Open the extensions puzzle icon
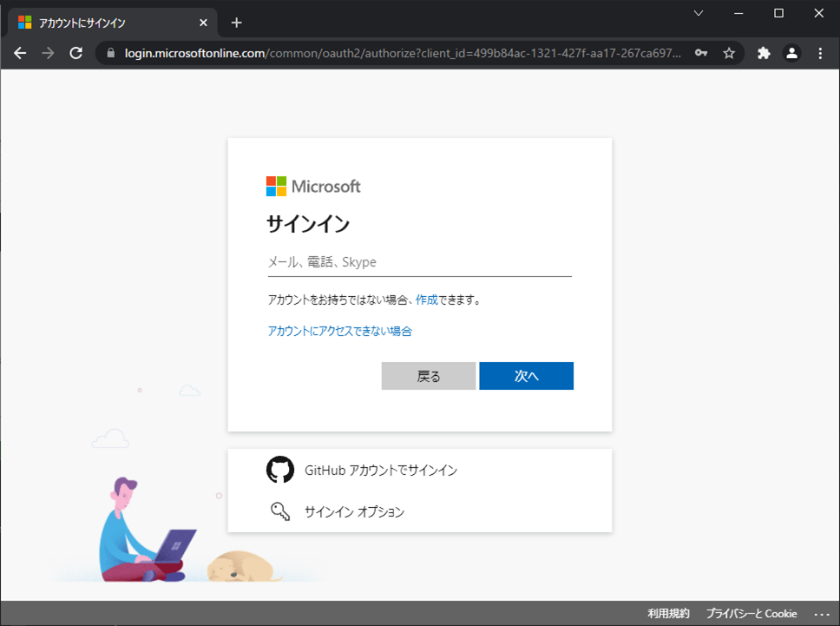This screenshot has width=840, height=626. click(764, 53)
